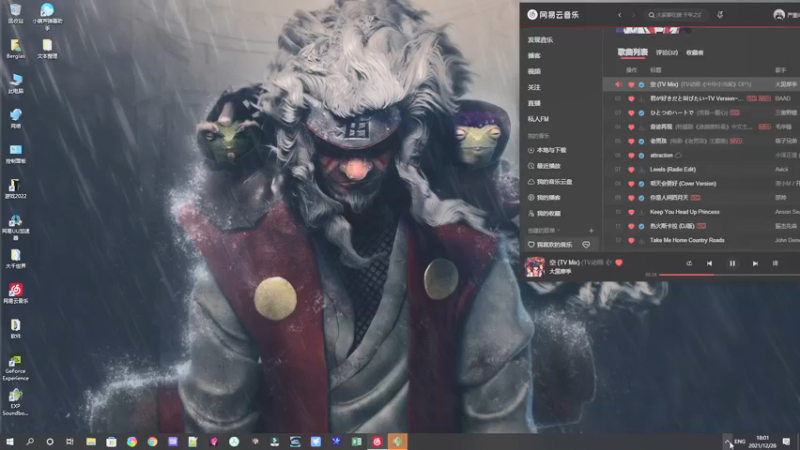Click NetEase Cloud Music taskbar icon
Image resolution: width=800 pixels, height=450 pixels.
coord(377,442)
